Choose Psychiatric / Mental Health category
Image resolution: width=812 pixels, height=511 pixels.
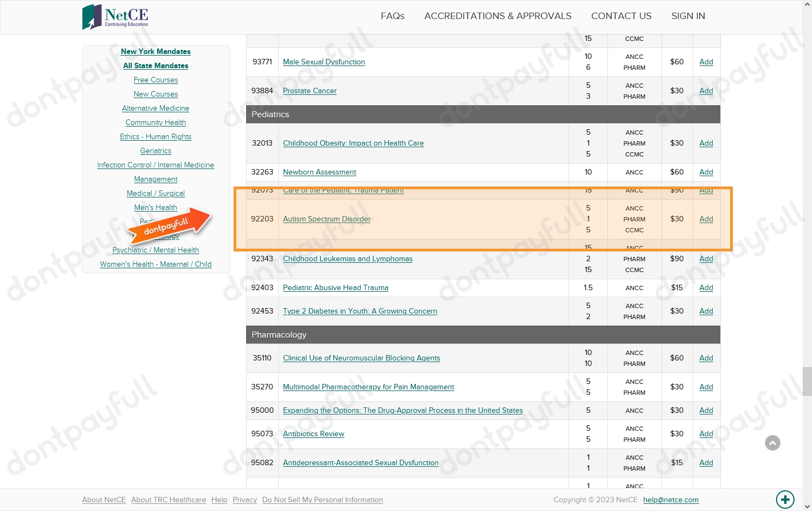[156, 250]
